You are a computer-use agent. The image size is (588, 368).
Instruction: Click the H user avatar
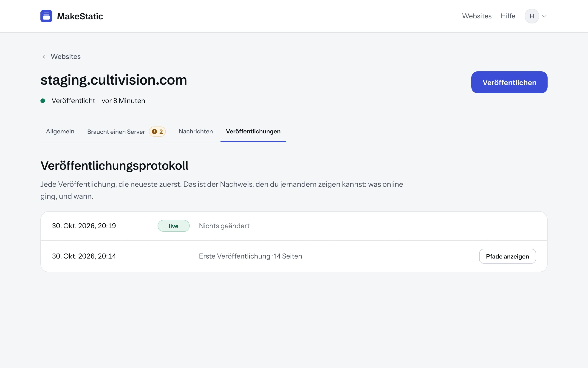click(532, 16)
